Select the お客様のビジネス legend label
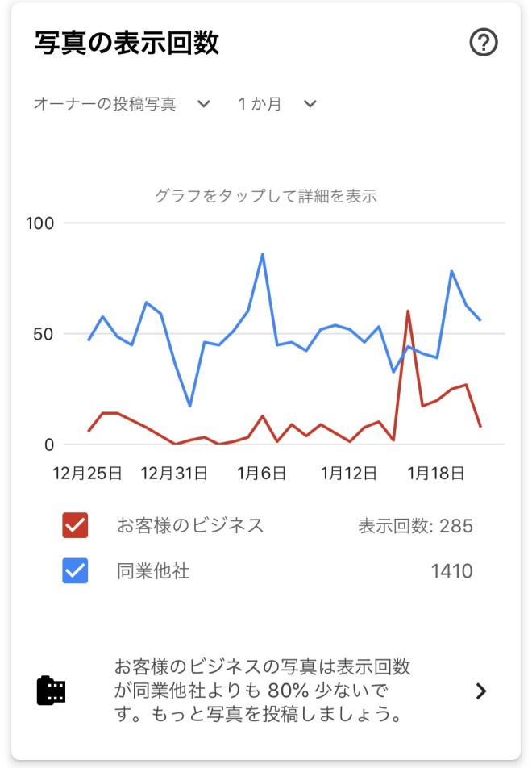This screenshot has width=532, height=768. pos(190,526)
